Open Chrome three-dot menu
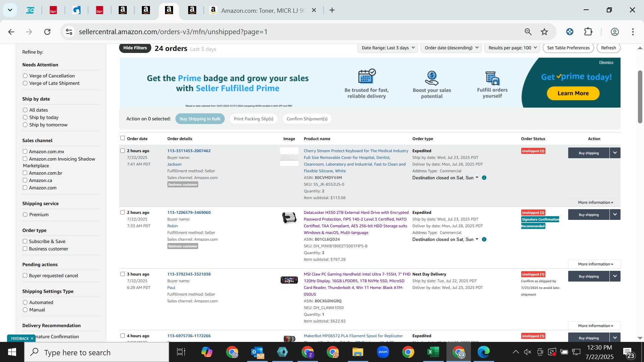Viewport: 644px width, 362px height. pyautogui.click(x=633, y=32)
